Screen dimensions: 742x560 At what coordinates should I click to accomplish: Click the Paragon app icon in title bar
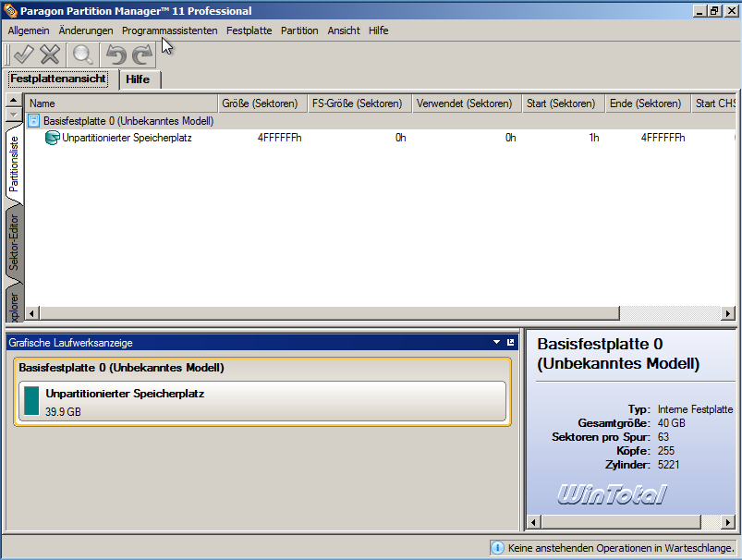[x=10, y=10]
